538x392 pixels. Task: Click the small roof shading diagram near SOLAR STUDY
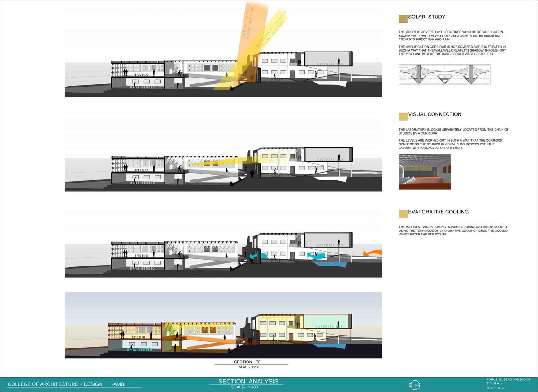[444, 74]
